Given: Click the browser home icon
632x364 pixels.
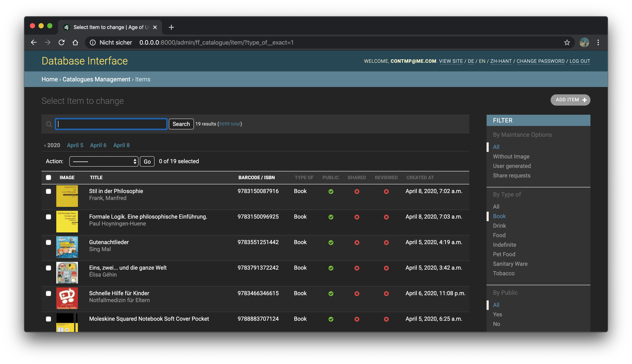Looking at the screenshot, I should click(x=75, y=42).
